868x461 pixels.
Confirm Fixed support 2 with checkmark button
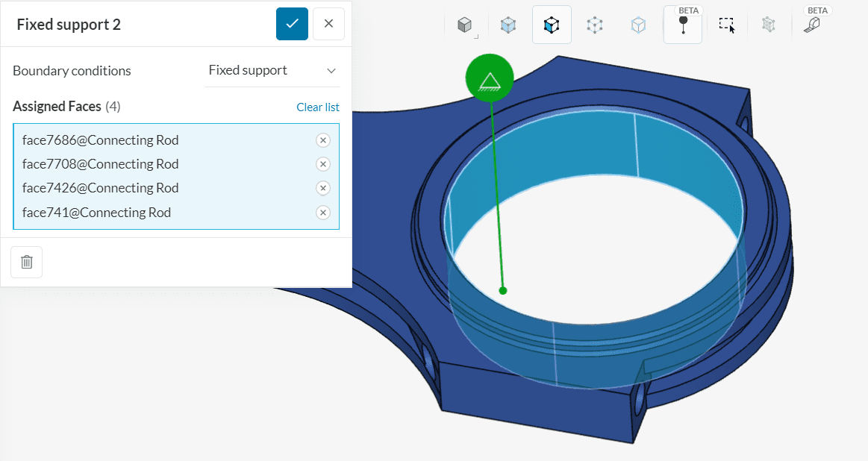pos(292,24)
